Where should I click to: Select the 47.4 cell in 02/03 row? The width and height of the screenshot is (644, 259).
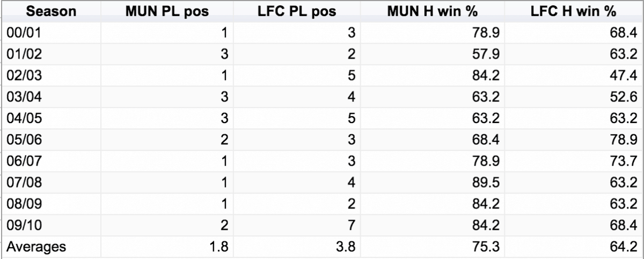pos(573,76)
